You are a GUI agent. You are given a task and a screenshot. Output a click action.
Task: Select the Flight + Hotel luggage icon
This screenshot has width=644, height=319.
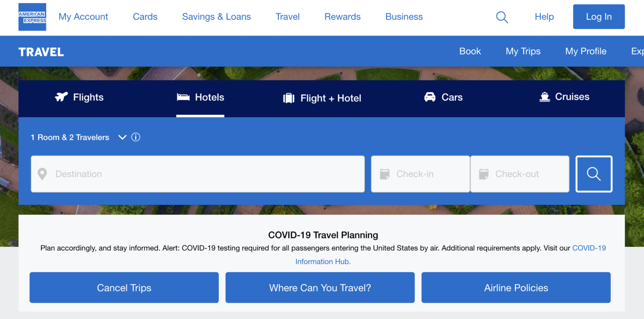pyautogui.click(x=288, y=98)
